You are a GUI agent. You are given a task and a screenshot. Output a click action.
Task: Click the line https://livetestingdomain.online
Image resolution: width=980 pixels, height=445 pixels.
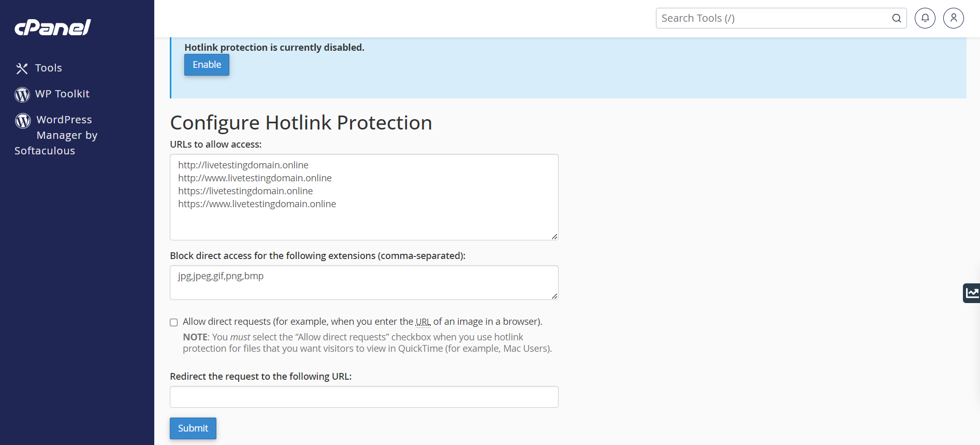tap(245, 191)
